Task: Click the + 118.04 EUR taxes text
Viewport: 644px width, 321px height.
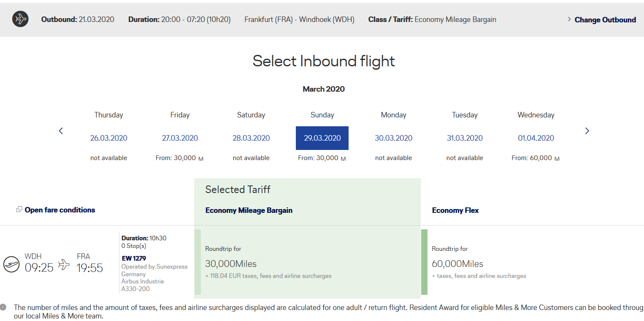Action: click(x=268, y=276)
